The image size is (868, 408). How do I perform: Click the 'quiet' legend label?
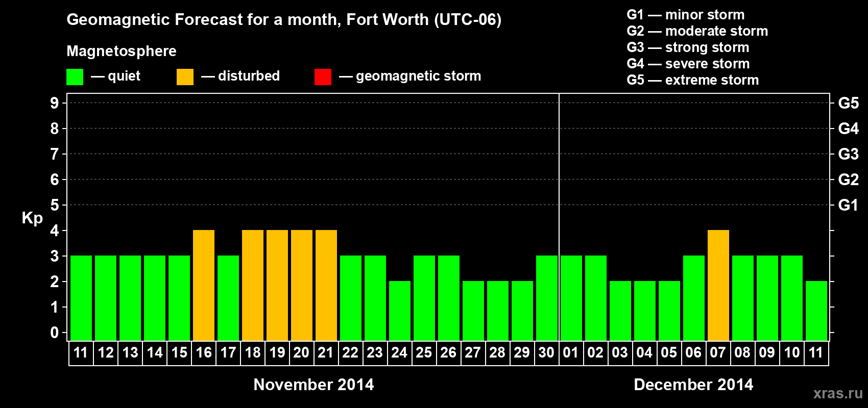(x=124, y=76)
